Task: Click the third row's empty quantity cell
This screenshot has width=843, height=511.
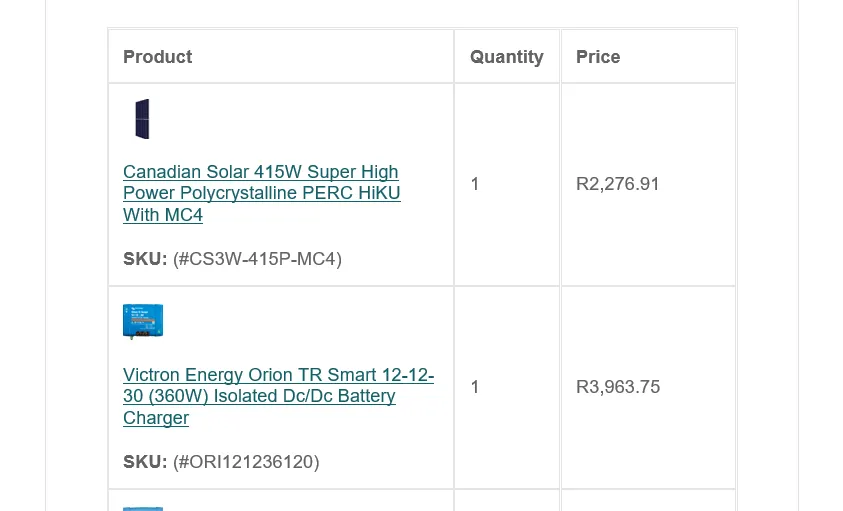Action: coord(507,502)
